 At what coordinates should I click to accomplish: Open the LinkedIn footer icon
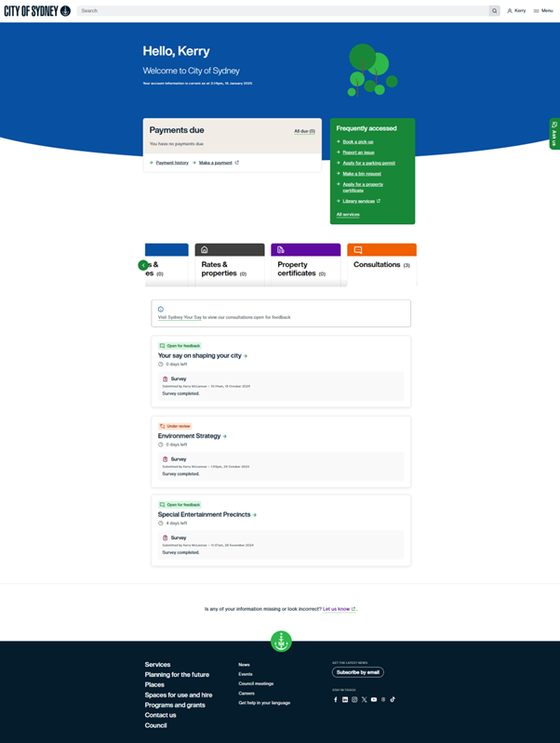[x=345, y=699]
